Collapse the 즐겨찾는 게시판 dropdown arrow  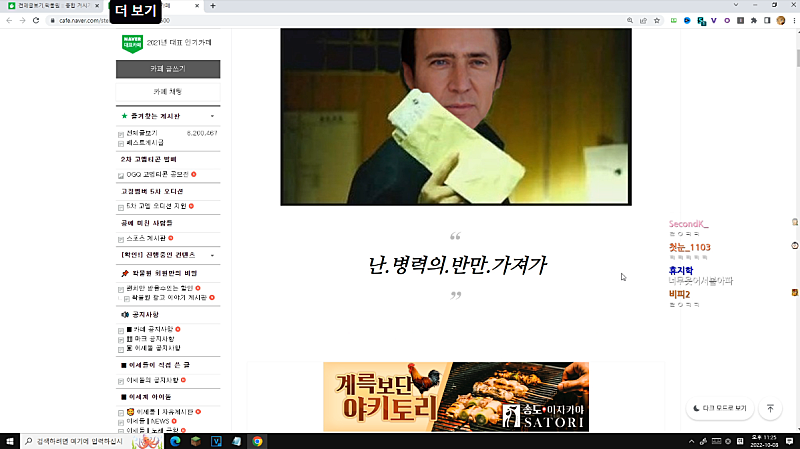[x=212, y=116]
